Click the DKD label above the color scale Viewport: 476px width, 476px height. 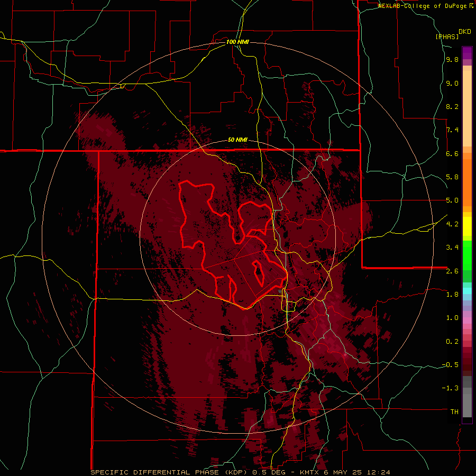tap(464, 32)
